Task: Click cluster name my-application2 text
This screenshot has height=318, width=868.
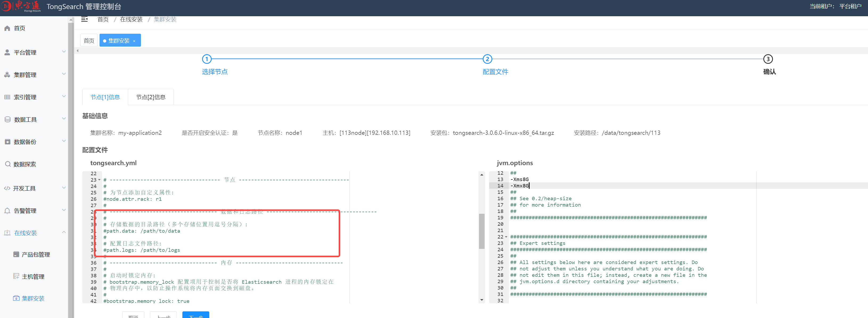Action: point(140,133)
